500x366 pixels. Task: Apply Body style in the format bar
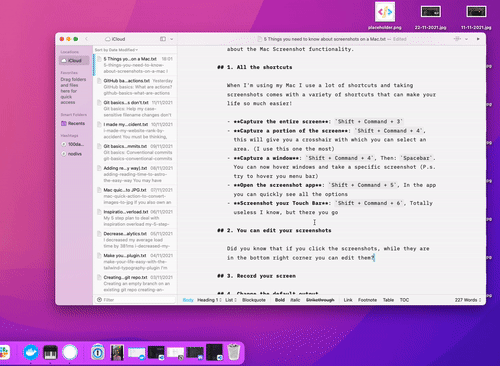188,300
